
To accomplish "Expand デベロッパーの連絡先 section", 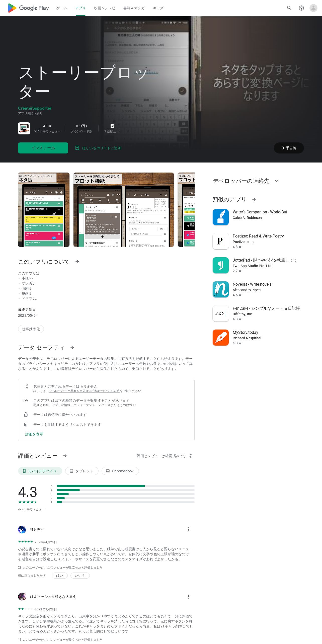I will [x=277, y=181].
